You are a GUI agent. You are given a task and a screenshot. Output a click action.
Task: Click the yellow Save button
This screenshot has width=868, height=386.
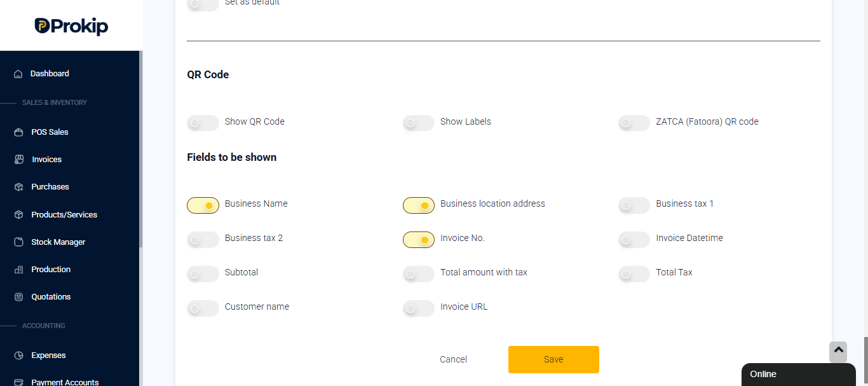[553, 359]
